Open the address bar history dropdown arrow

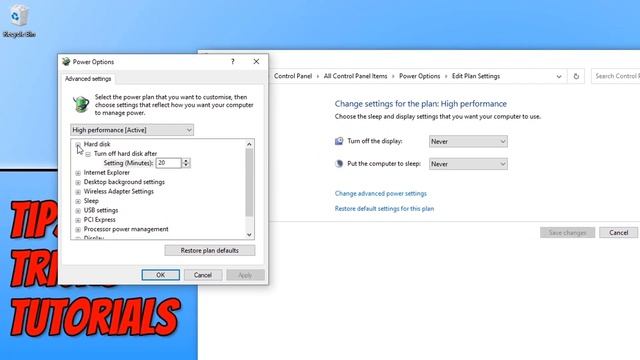559,76
